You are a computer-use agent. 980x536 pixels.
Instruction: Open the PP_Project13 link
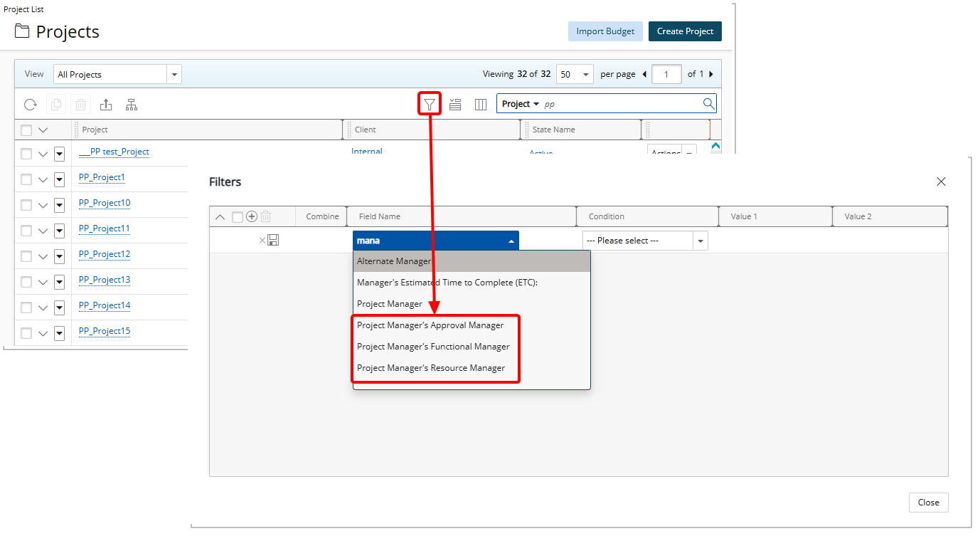click(104, 280)
